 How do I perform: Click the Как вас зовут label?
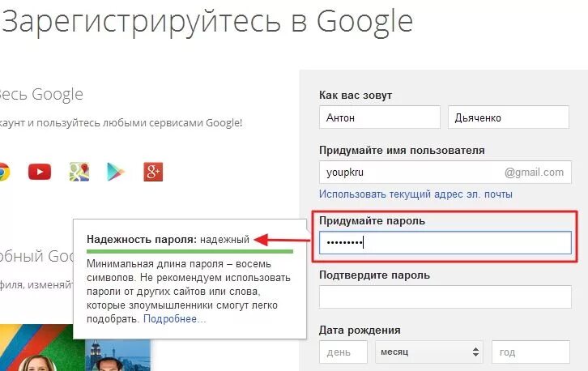tap(356, 96)
